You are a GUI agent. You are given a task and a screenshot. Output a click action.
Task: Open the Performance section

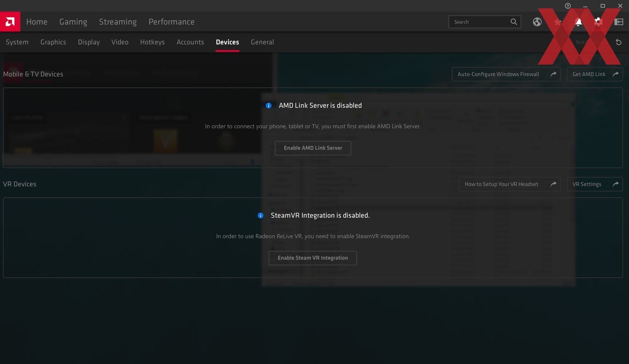pyautogui.click(x=171, y=22)
